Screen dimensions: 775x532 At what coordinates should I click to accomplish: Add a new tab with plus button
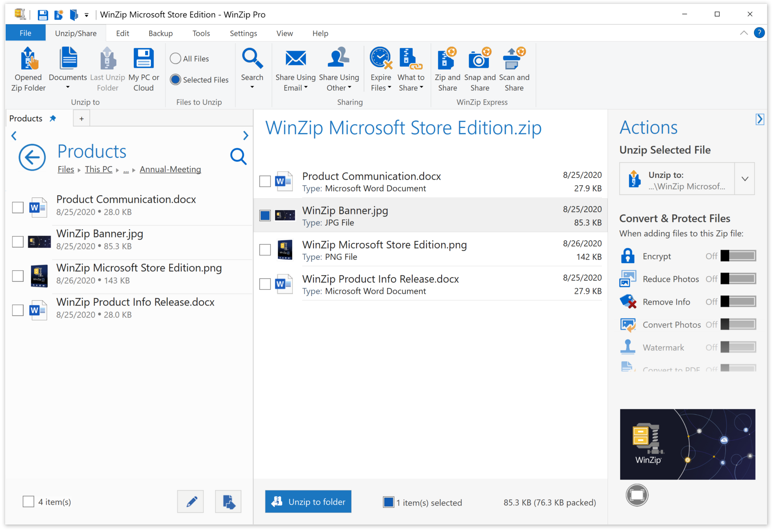click(x=81, y=118)
